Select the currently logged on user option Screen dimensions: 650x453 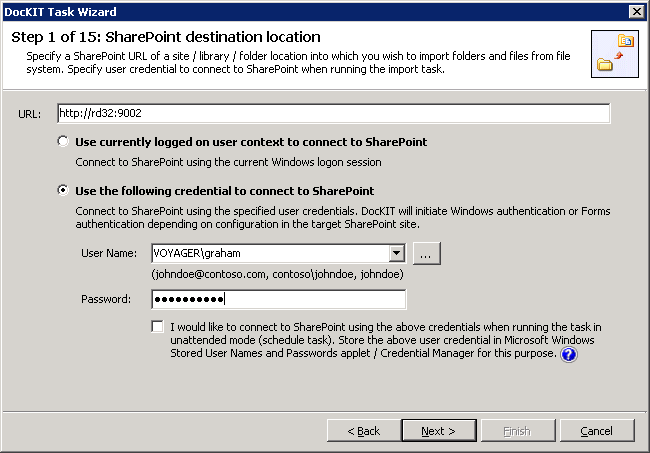coord(64,142)
